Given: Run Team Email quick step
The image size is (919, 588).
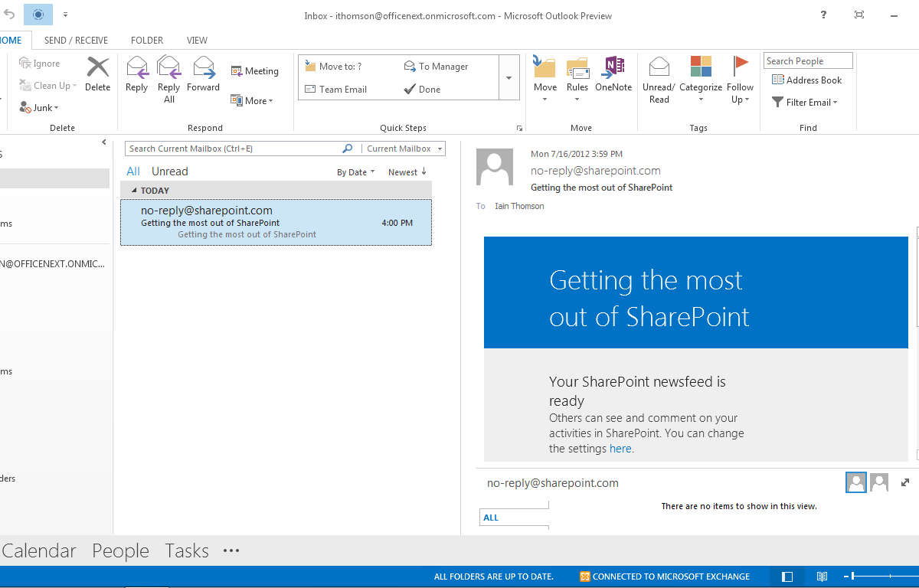Looking at the screenshot, I should point(335,90).
